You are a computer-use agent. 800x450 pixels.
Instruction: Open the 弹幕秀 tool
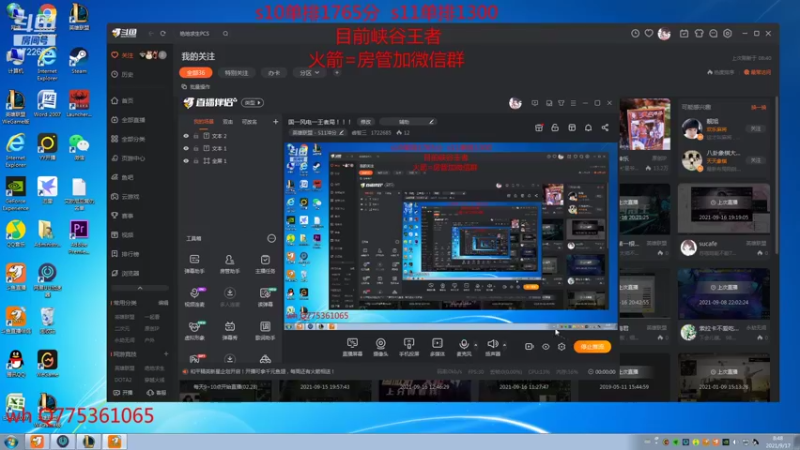pyautogui.click(x=230, y=330)
